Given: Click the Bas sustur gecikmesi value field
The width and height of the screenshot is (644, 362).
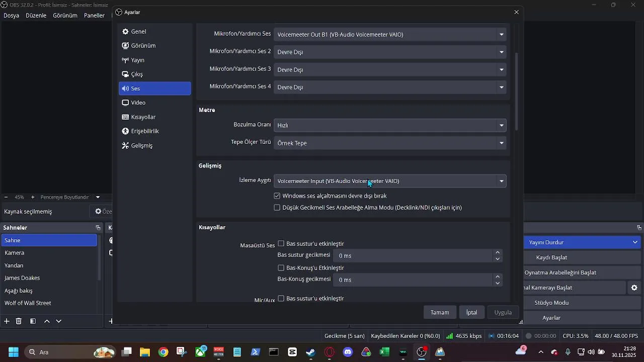Looking at the screenshot, I should pos(414,255).
